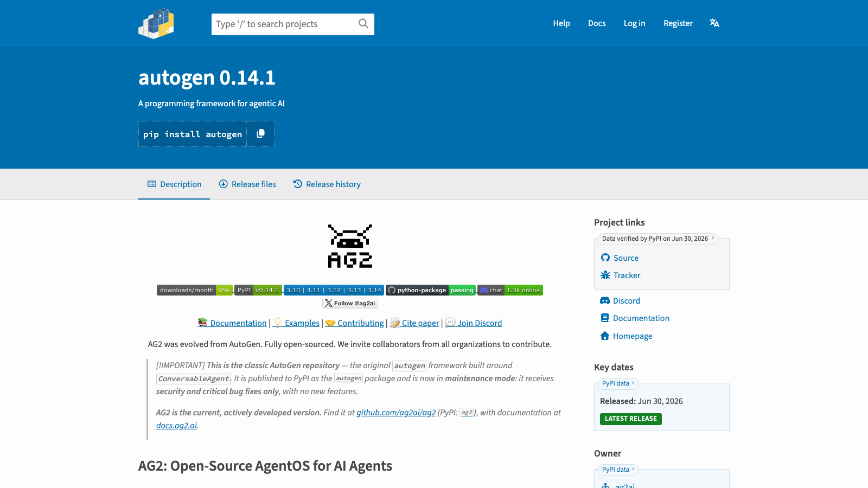Viewport: 868px width, 488px height.
Task: Open the Documentation sidebar link
Action: coord(635,318)
